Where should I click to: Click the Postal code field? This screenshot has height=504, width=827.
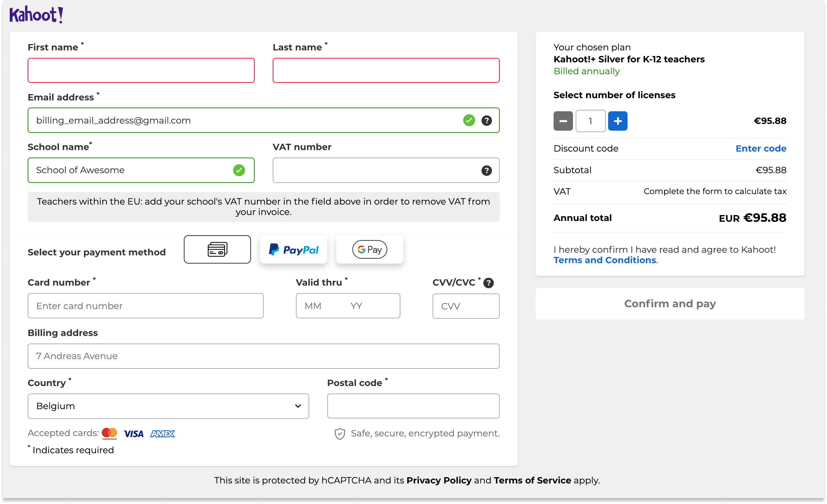[413, 406]
